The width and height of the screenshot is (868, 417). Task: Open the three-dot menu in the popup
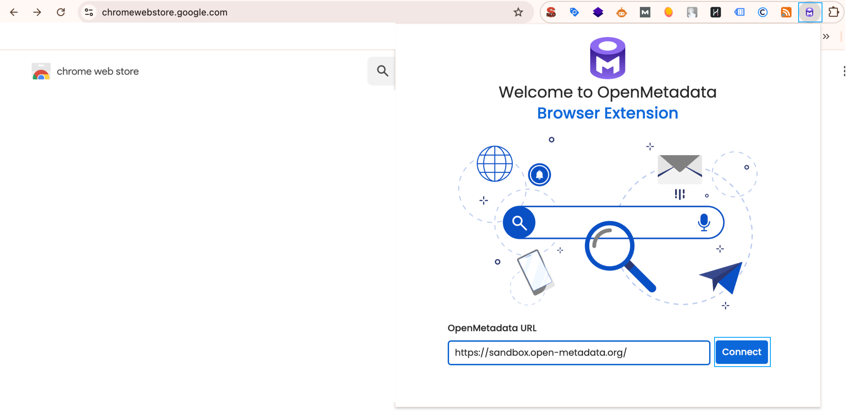pos(844,71)
